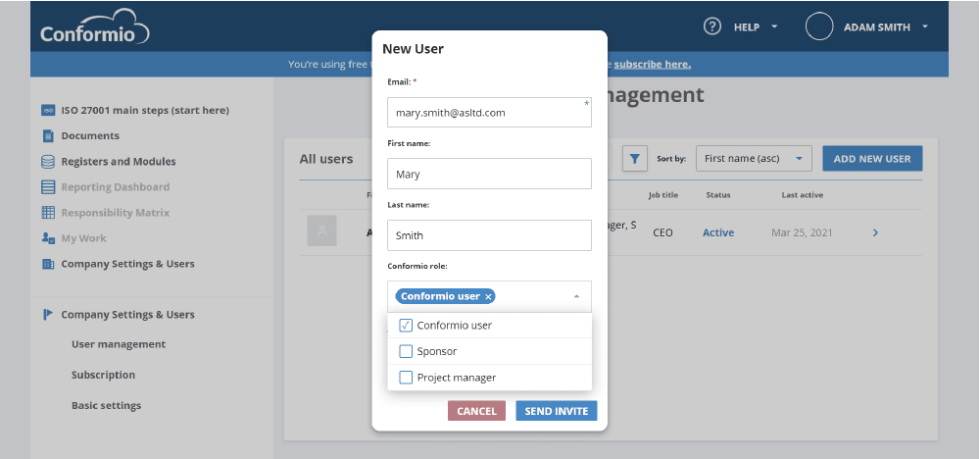
Task: Click the Last name field containing Smith
Action: pos(489,235)
